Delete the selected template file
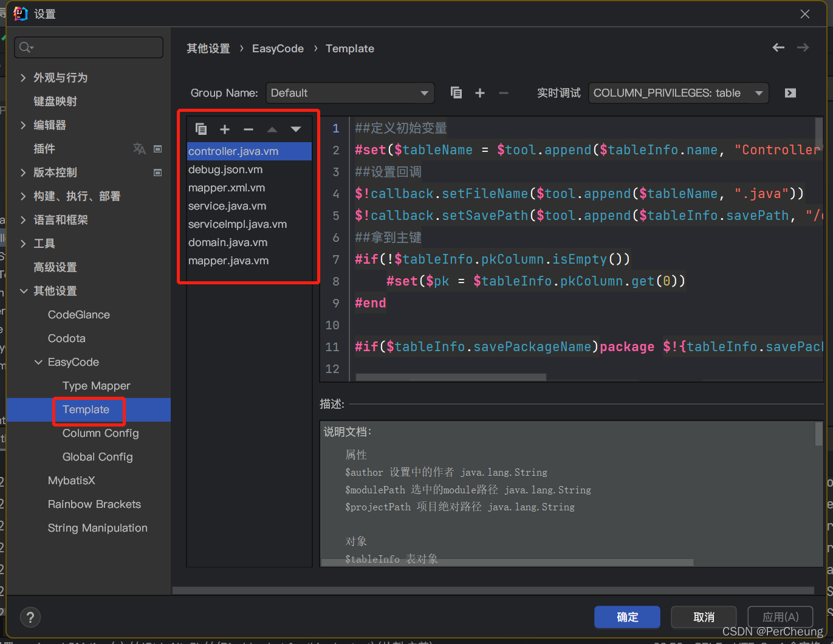833x644 pixels. coord(248,129)
